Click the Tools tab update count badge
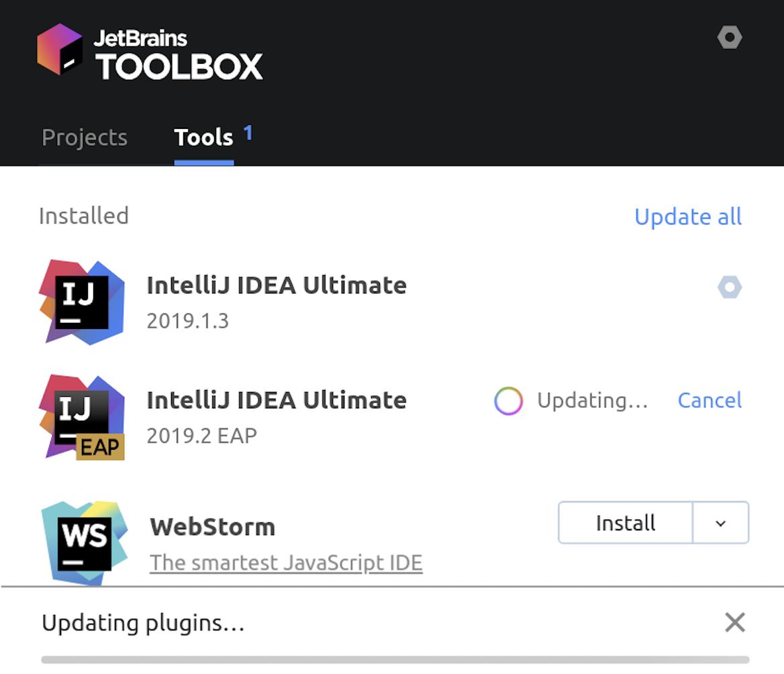This screenshot has height=674, width=784. [248, 133]
